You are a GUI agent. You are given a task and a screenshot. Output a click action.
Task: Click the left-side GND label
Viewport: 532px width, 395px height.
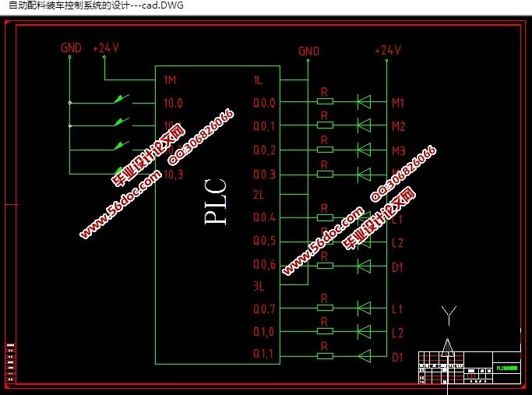tap(71, 48)
